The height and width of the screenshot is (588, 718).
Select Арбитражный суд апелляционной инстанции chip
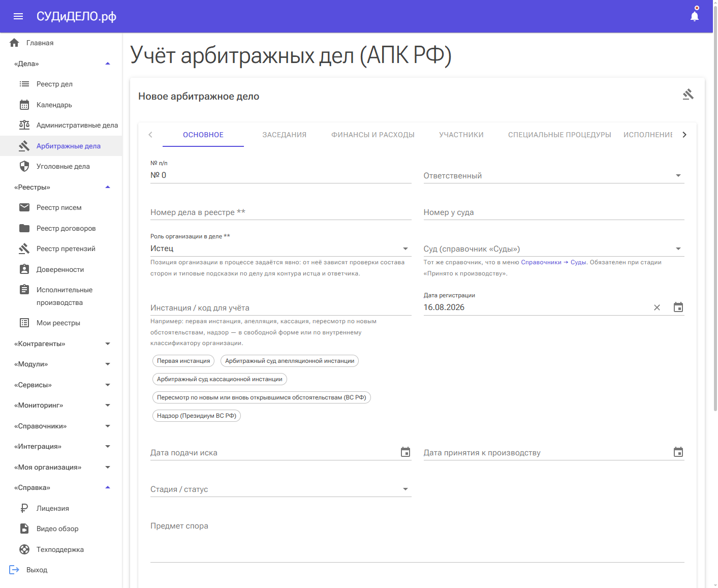tap(290, 361)
